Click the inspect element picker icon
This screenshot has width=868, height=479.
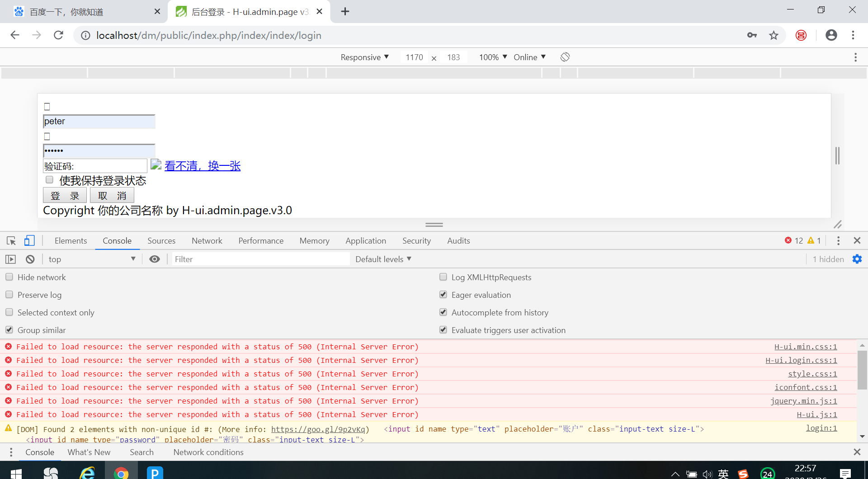(x=11, y=241)
